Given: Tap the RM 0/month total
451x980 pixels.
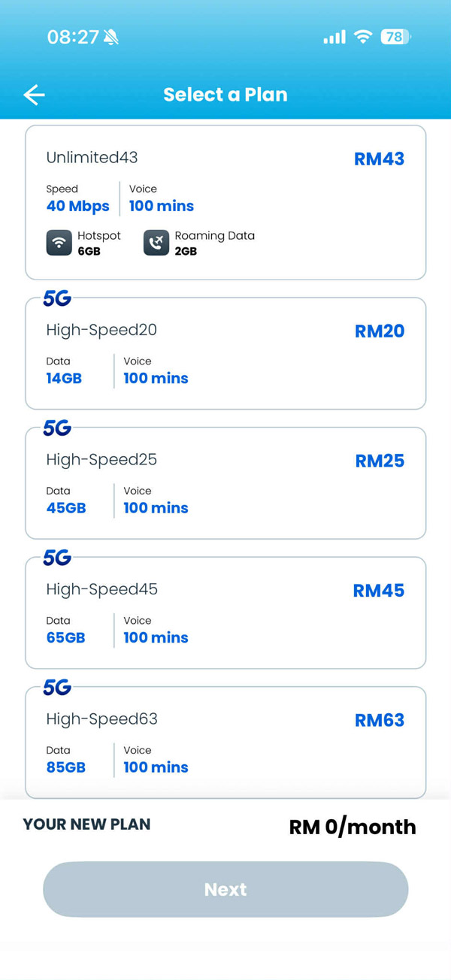Looking at the screenshot, I should coord(353,827).
